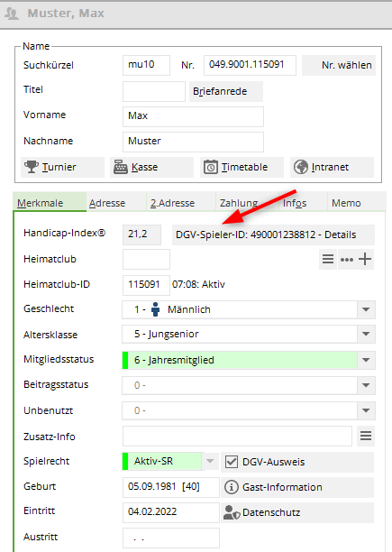Image resolution: width=392 pixels, height=552 pixels.
Task: Expand the Geschlecht dropdown
Action: point(366,309)
